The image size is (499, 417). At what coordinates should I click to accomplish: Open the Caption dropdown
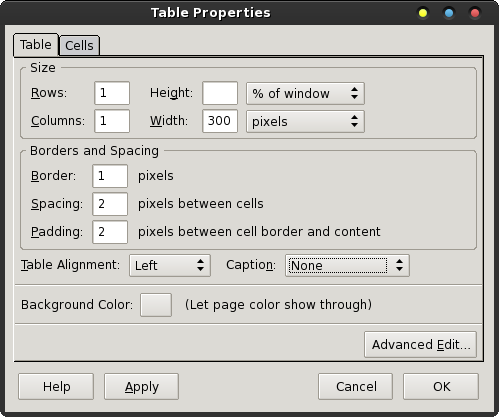347,266
